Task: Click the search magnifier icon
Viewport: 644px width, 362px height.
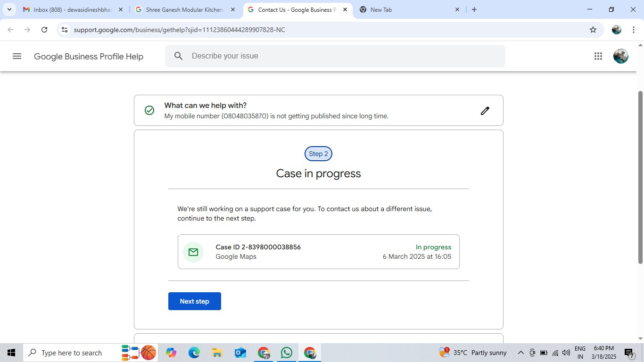Action: pos(178,56)
